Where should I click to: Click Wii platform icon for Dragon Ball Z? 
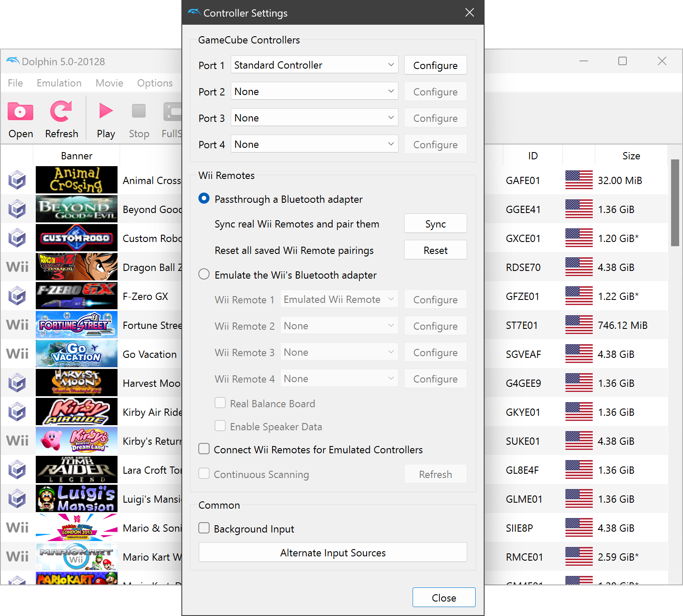[x=17, y=267]
